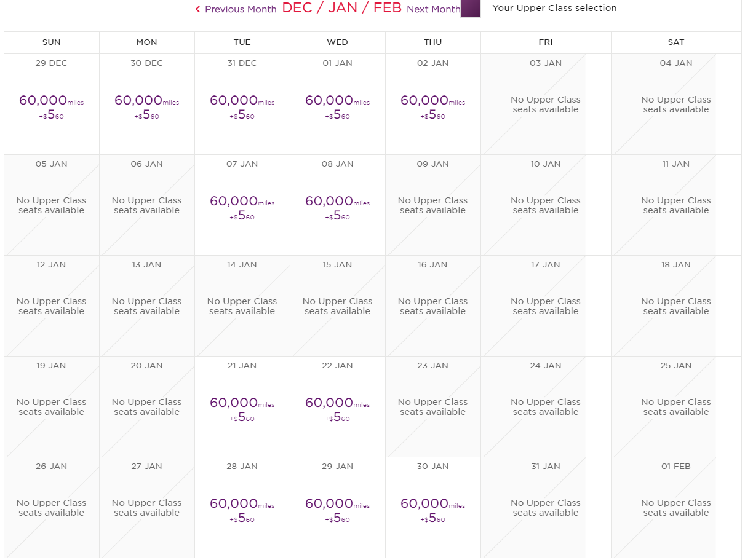Pick the 30 JAN Upper Class fare
745x560 pixels.
pos(432,508)
